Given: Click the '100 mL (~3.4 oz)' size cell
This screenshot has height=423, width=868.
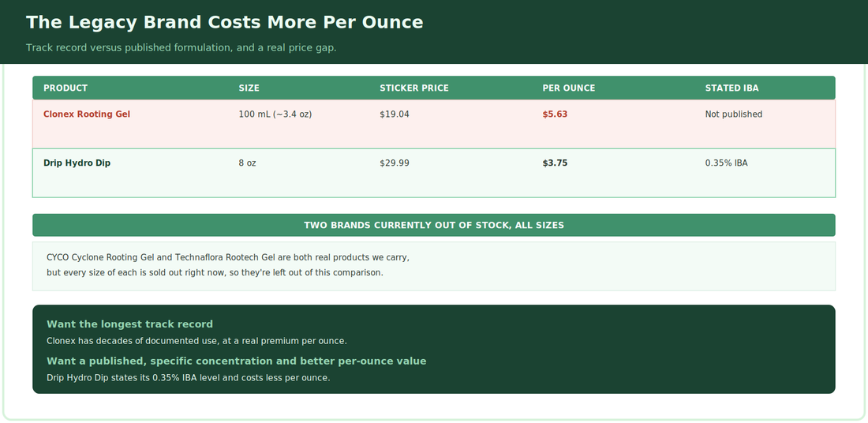Looking at the screenshot, I should tap(275, 114).
